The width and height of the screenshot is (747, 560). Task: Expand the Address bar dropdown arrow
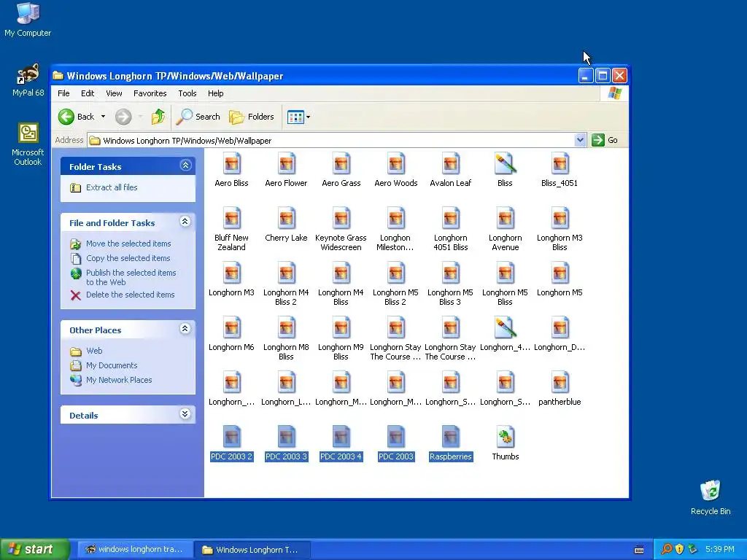coord(580,140)
